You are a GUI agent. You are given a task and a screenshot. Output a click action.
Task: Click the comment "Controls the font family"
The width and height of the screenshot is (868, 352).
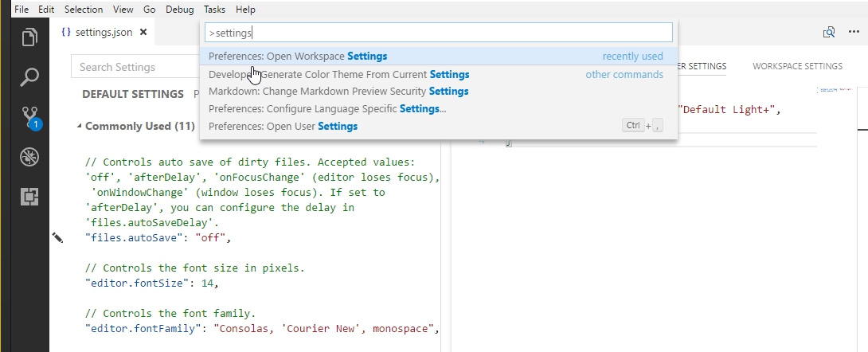tap(170, 313)
